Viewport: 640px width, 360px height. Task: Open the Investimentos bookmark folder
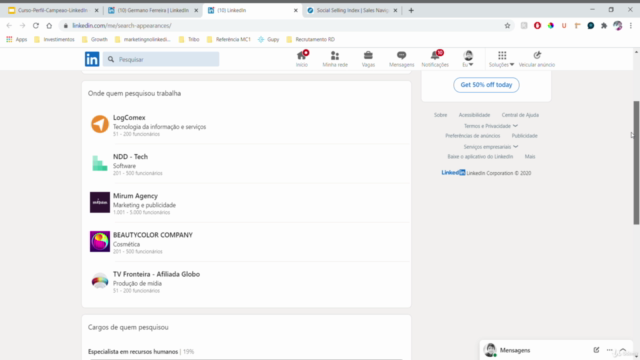(54, 40)
